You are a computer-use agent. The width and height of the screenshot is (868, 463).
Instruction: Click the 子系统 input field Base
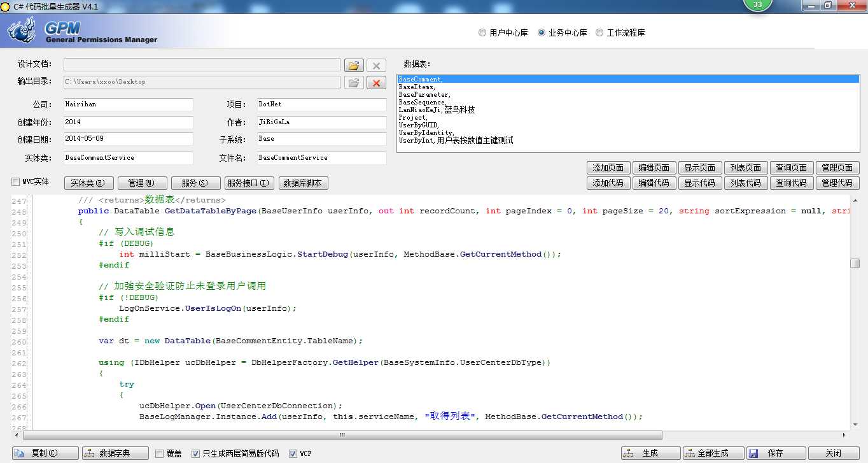tap(322, 139)
